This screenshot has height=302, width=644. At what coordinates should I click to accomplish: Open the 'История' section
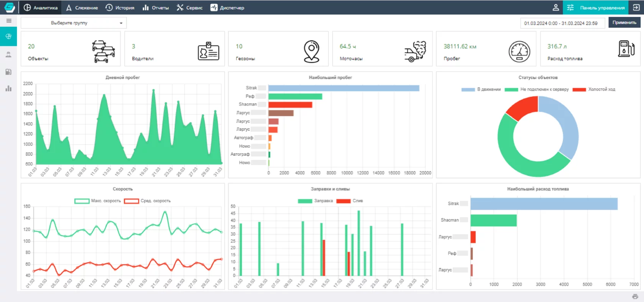point(120,8)
